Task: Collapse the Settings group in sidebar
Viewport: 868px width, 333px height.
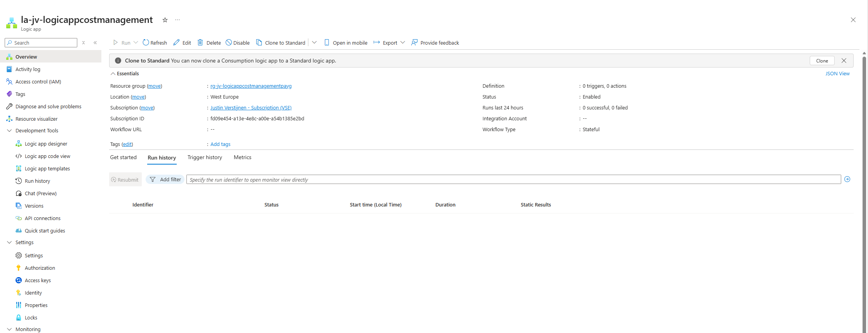Action: pyautogui.click(x=10, y=242)
